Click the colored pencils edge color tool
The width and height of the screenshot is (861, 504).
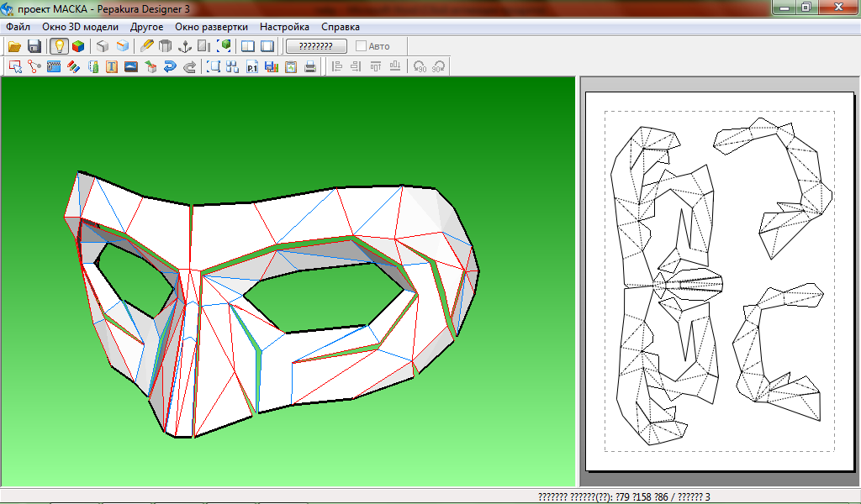click(73, 66)
